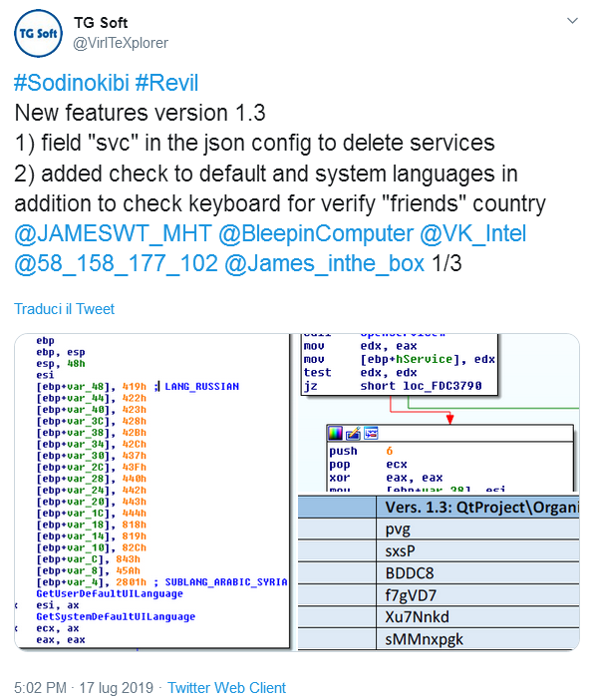Open the language check disassembly image
The image size is (593, 700).
pos(151,491)
